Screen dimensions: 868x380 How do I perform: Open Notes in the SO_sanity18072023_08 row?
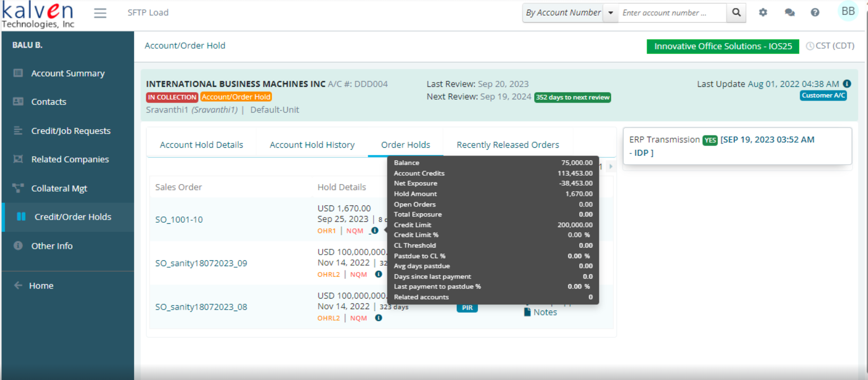click(541, 312)
